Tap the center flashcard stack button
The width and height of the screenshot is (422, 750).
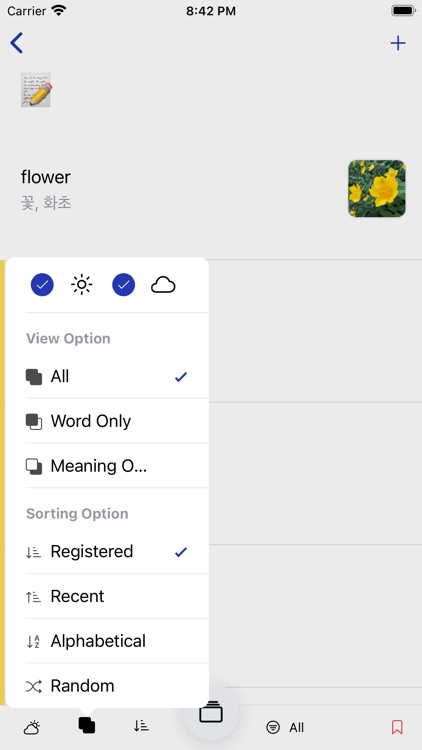point(211,712)
